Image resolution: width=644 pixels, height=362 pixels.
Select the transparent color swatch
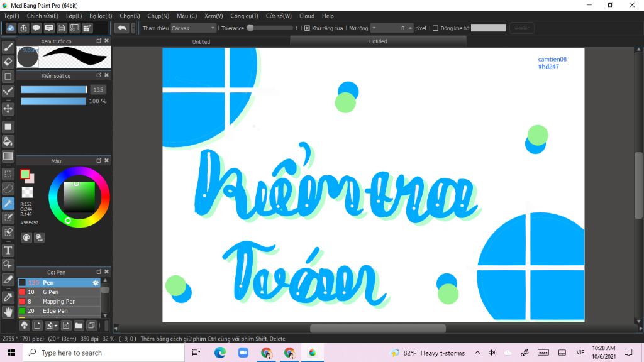pyautogui.click(x=27, y=192)
